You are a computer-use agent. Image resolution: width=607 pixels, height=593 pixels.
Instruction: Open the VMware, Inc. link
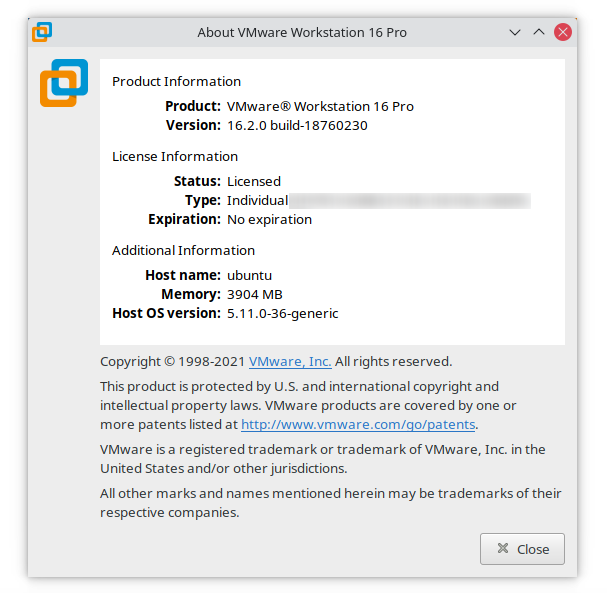[290, 362]
